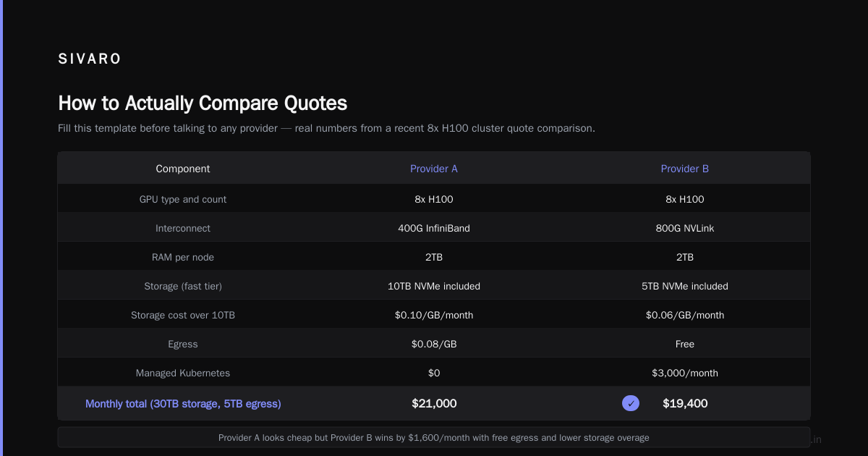
Task: Click the 400G InfiniBand interconnect cell
Action: click(x=434, y=228)
